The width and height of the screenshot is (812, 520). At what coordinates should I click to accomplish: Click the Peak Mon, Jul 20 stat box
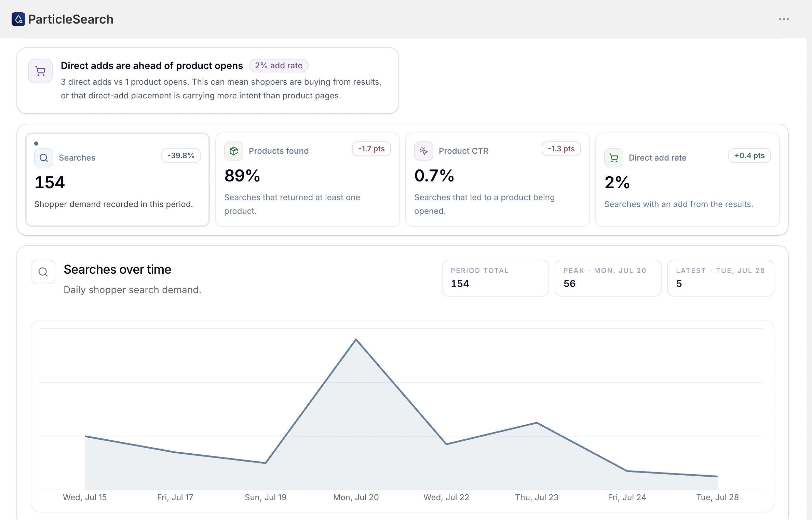pyautogui.click(x=608, y=278)
